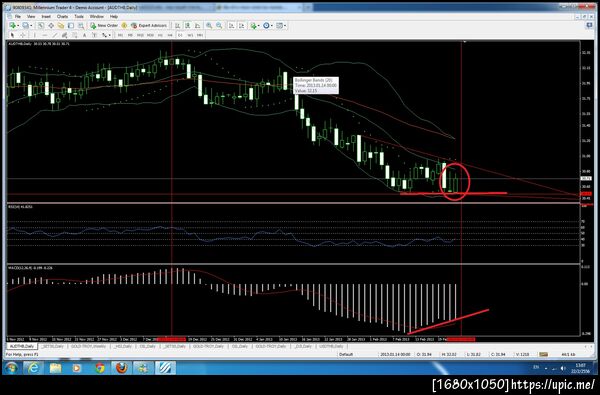Launch MetaEditor via the yellow icon
Viewport: 600px width, 395px height.
pos(124,25)
